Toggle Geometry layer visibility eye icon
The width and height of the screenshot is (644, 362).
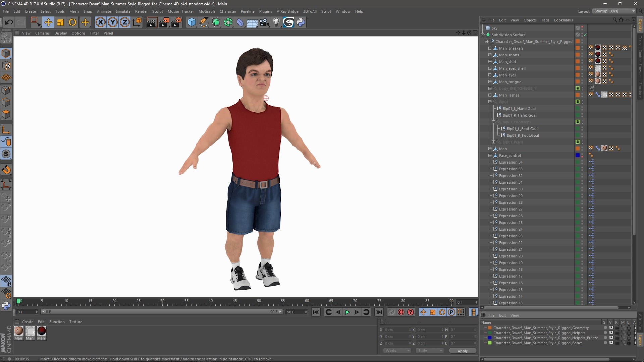[x=611, y=328]
